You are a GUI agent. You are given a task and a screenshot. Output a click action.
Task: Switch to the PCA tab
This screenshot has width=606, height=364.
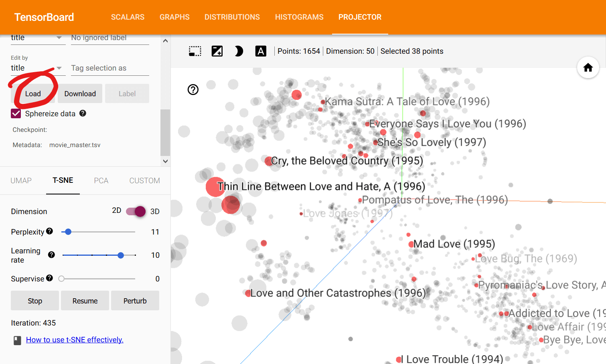pyautogui.click(x=101, y=181)
